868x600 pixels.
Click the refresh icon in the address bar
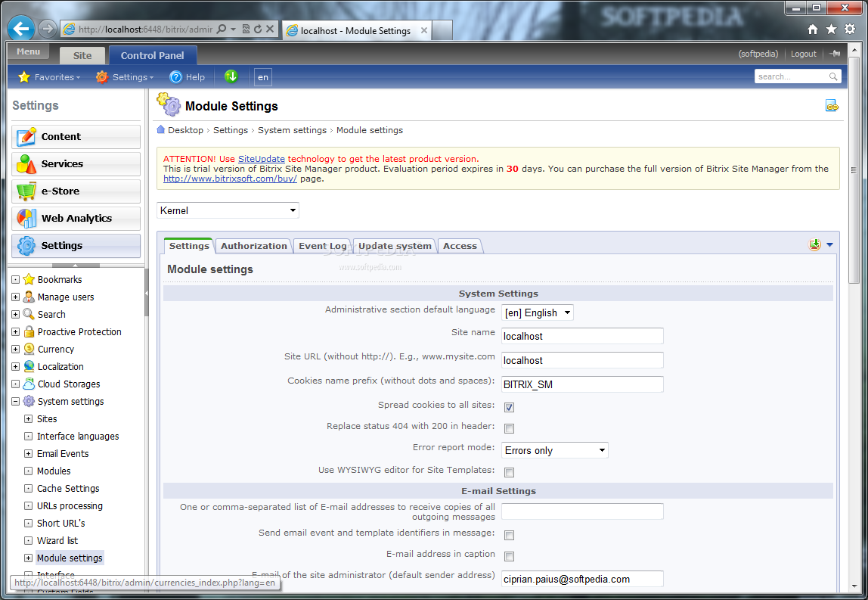point(258,29)
